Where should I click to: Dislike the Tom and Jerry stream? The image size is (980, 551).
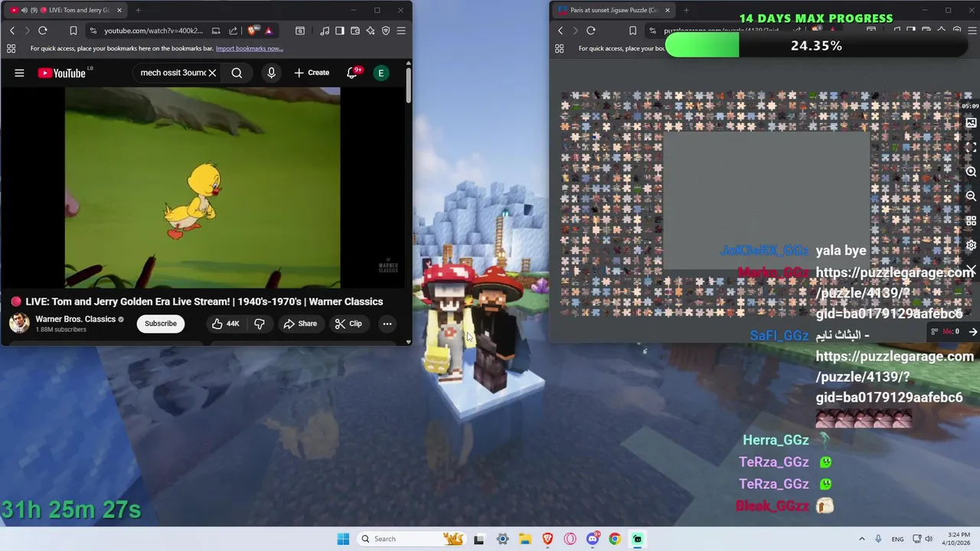point(260,324)
